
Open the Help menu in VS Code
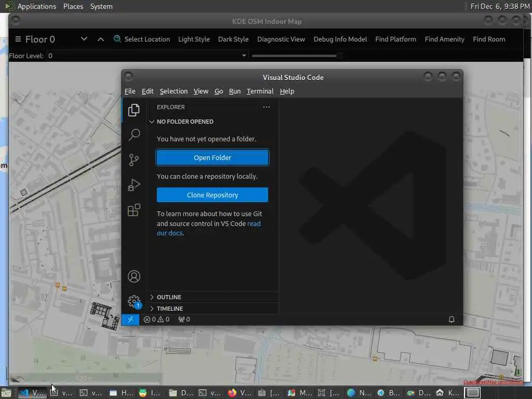287,91
